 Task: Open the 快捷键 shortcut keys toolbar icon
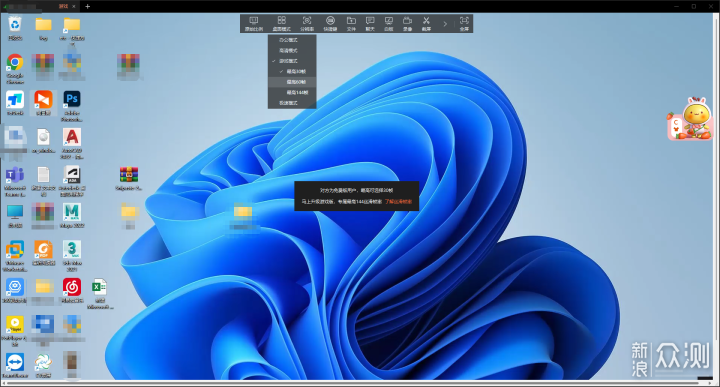point(330,23)
